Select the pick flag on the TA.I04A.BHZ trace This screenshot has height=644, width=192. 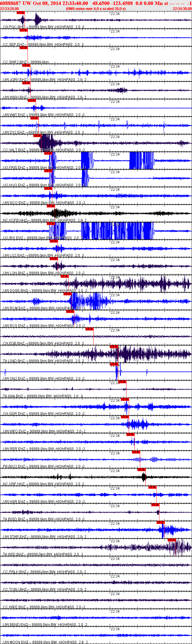pyautogui.click(x=122, y=382)
